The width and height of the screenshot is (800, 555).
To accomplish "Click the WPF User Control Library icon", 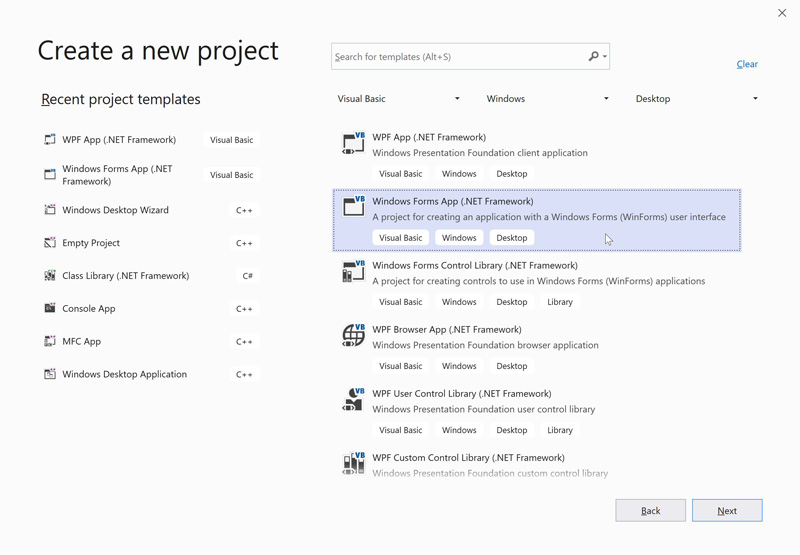I will pyautogui.click(x=354, y=399).
